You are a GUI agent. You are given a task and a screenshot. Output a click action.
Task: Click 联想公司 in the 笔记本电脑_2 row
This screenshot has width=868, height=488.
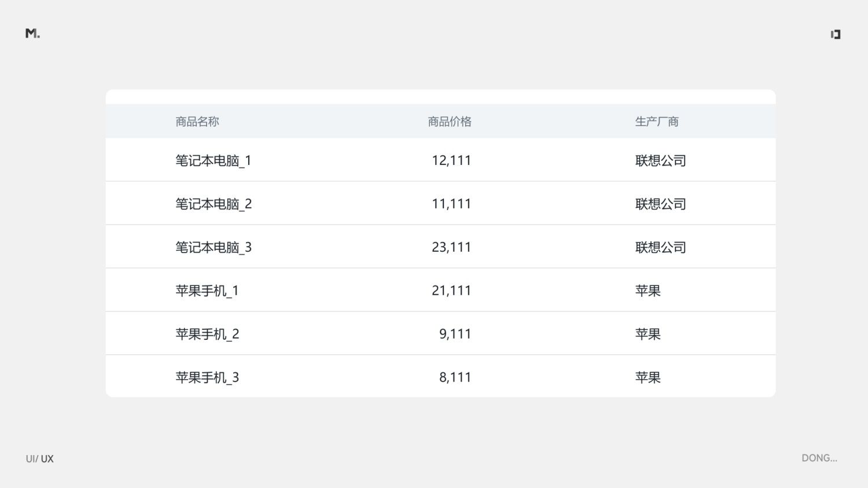[661, 204]
